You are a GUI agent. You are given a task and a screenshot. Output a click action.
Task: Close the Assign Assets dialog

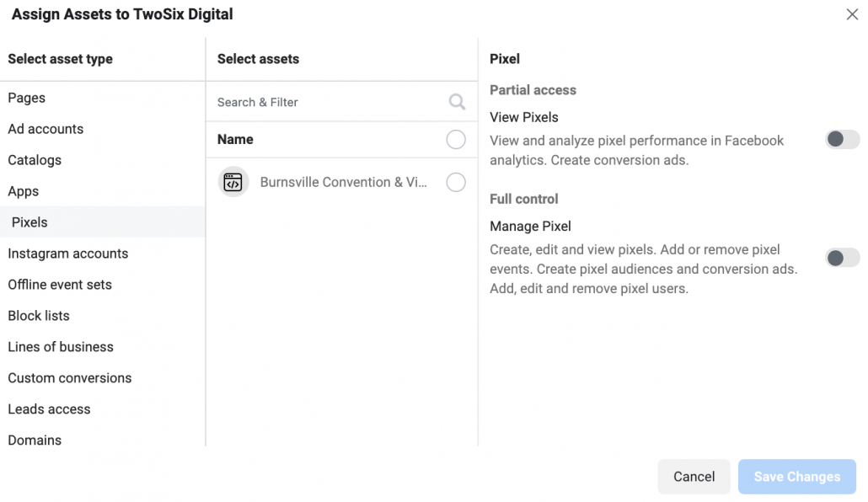pos(852,14)
